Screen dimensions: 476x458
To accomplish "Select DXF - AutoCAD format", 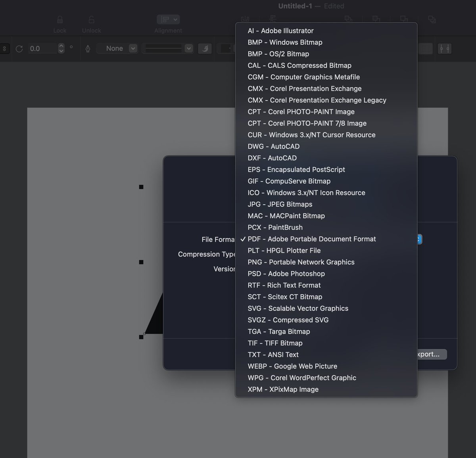I will [326, 158].
